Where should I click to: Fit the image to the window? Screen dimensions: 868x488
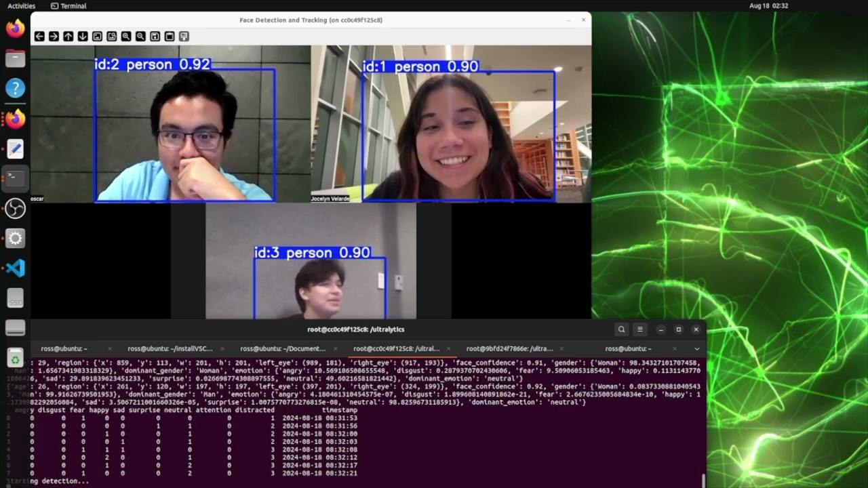click(112, 36)
